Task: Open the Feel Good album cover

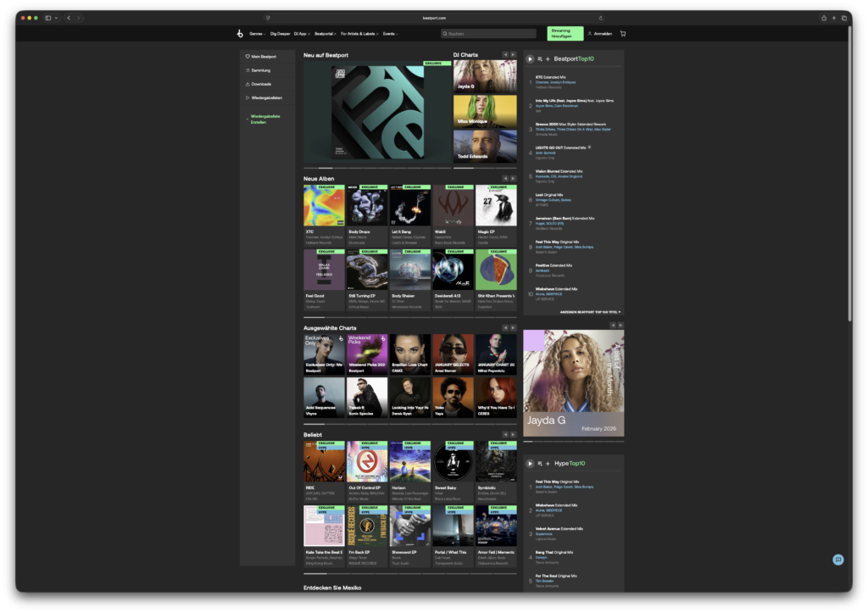Action: [x=324, y=270]
